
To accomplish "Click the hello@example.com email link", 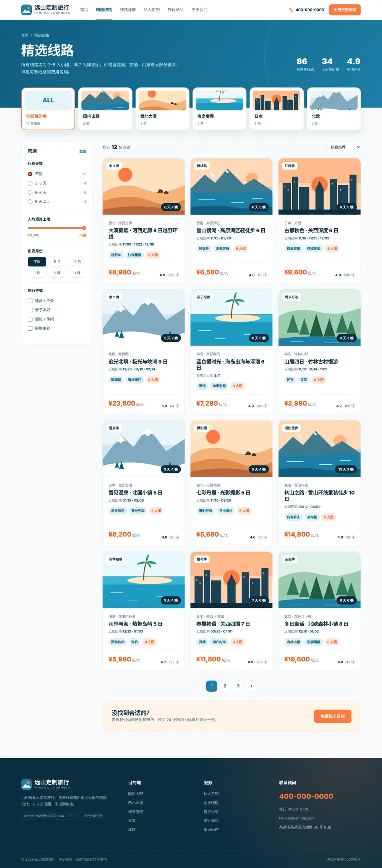I will coord(297,818).
